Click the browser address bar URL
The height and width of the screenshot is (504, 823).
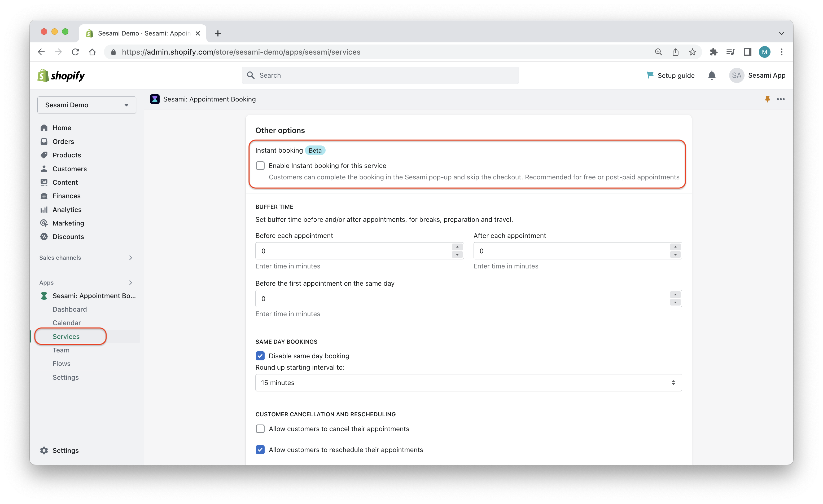pos(241,52)
